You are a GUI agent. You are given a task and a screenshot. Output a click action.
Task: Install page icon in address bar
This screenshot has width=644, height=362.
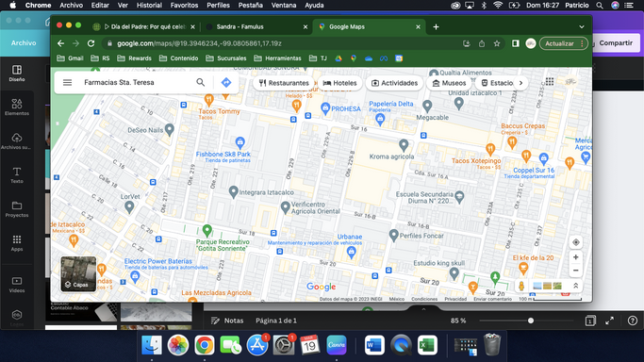pyautogui.click(x=467, y=43)
